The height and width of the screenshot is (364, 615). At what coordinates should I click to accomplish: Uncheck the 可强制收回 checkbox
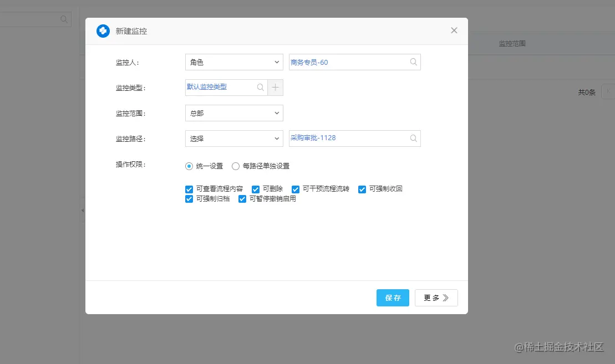(362, 189)
